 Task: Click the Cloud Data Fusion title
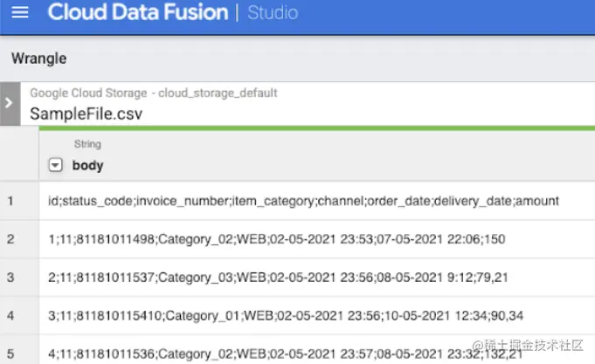(x=138, y=11)
